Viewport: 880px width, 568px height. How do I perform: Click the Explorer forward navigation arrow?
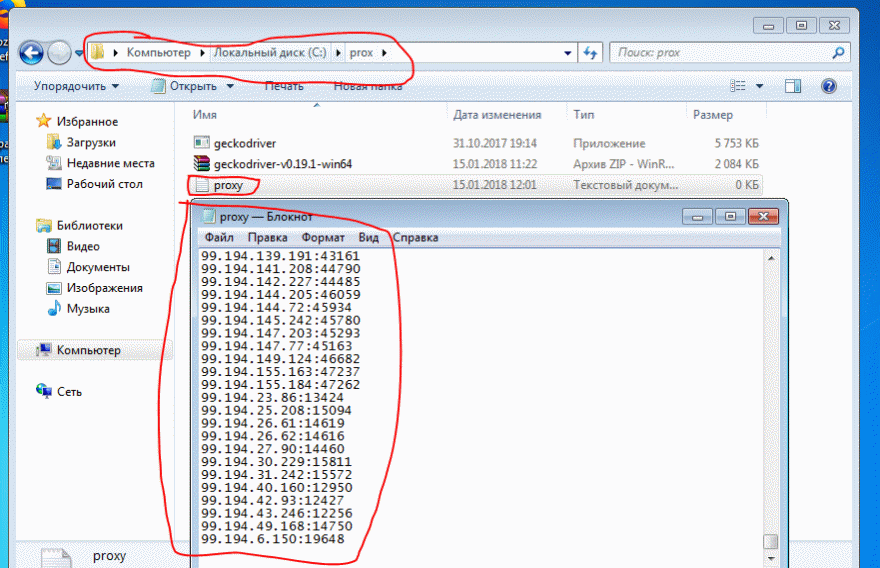58,53
